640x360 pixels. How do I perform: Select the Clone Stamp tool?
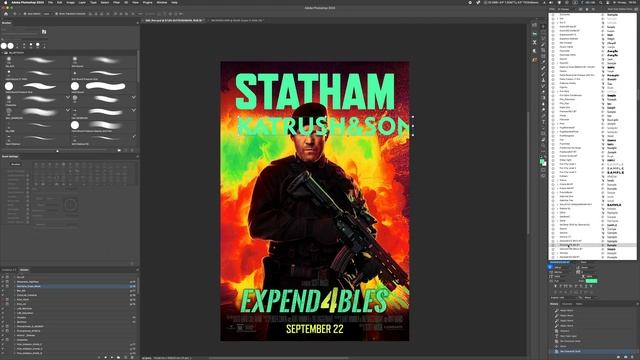543,80
